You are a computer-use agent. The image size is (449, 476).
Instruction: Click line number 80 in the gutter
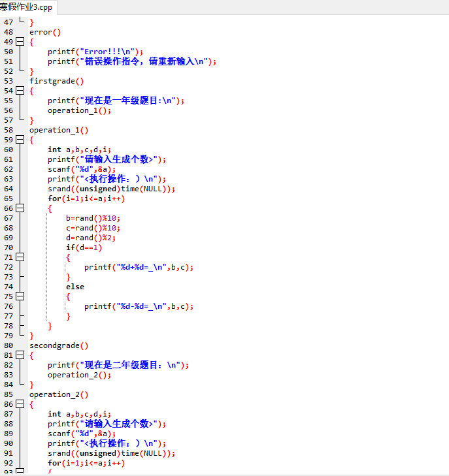8,345
